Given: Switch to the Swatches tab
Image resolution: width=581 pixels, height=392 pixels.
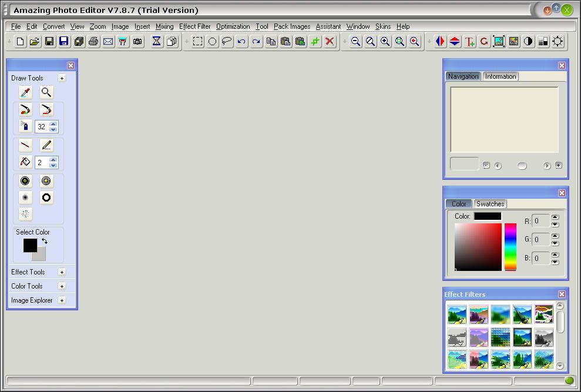Looking at the screenshot, I should [x=490, y=204].
